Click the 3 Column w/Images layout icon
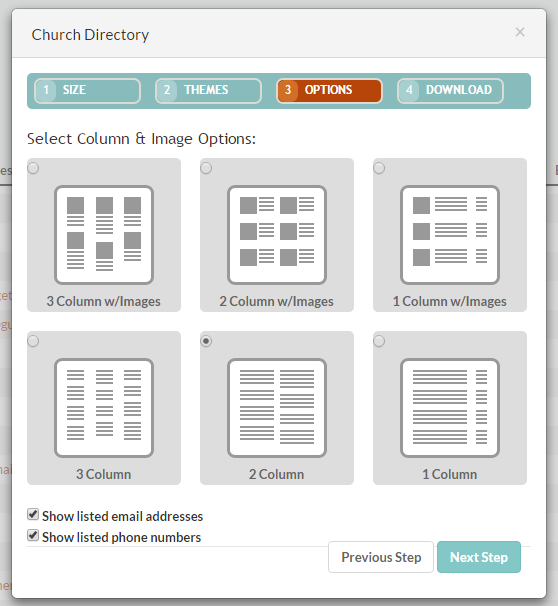558x606 pixels. (x=104, y=235)
